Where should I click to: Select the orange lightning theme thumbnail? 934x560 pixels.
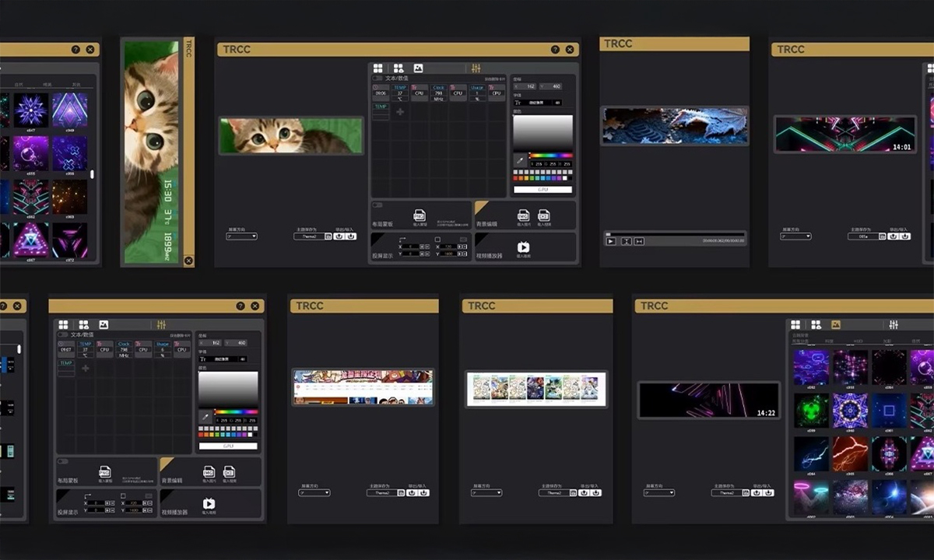tap(849, 452)
